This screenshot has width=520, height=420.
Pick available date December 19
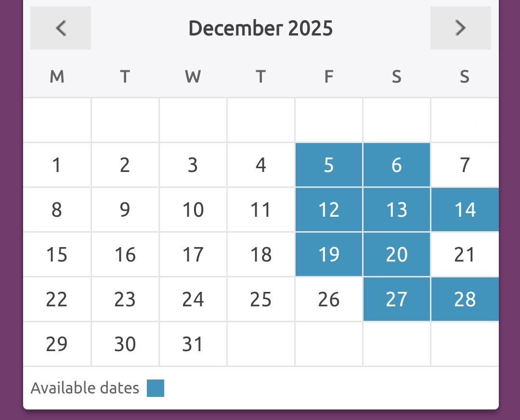pyautogui.click(x=329, y=254)
